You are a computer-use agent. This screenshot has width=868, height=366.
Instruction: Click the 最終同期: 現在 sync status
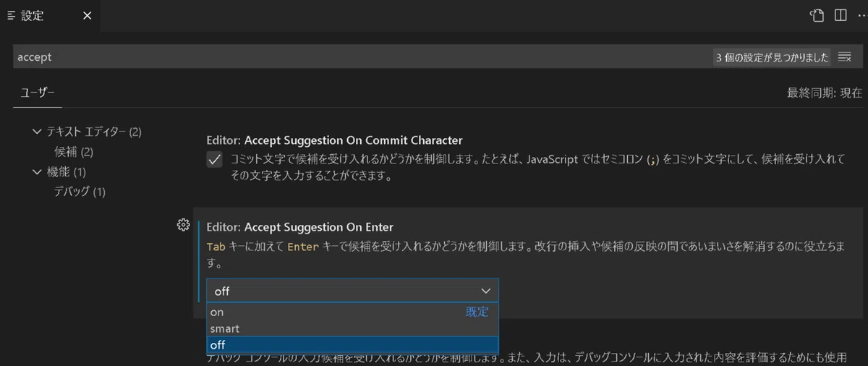point(825,93)
